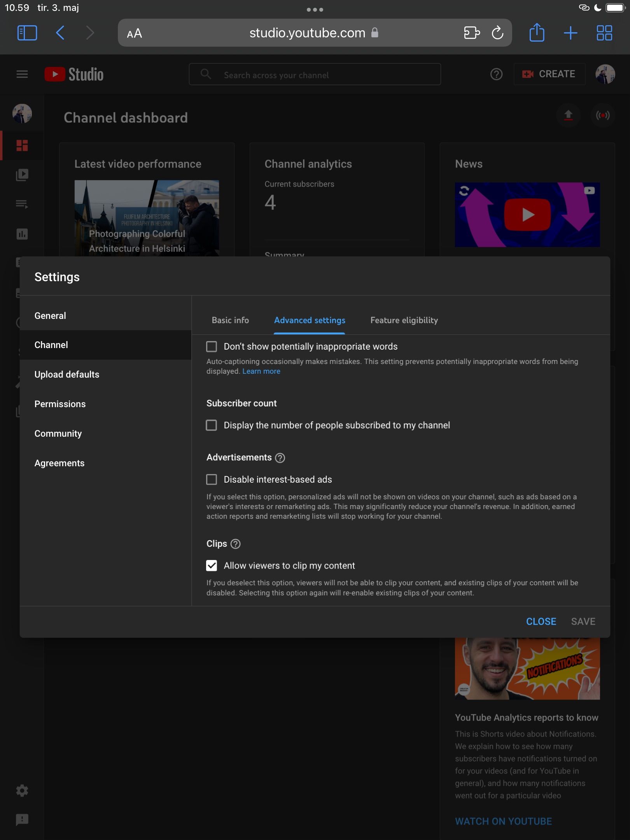Open Photographing Colorful Architecture video thumbnail

(147, 218)
